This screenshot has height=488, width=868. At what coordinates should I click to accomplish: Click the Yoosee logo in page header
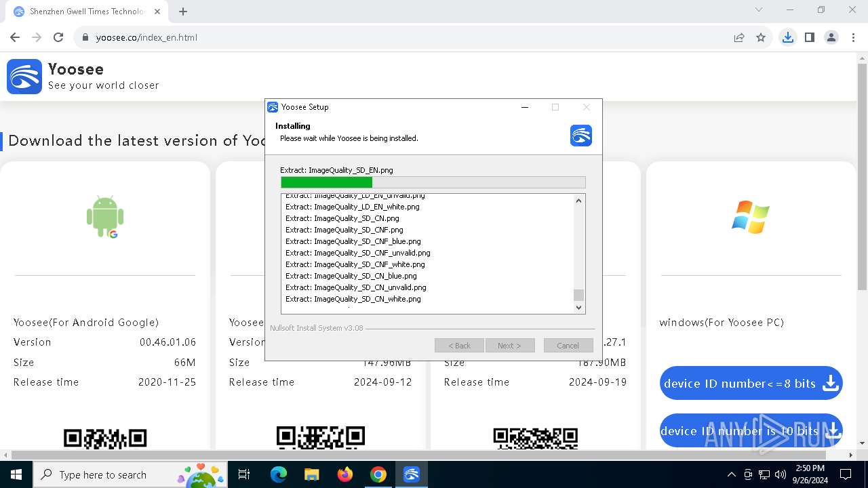(x=24, y=77)
